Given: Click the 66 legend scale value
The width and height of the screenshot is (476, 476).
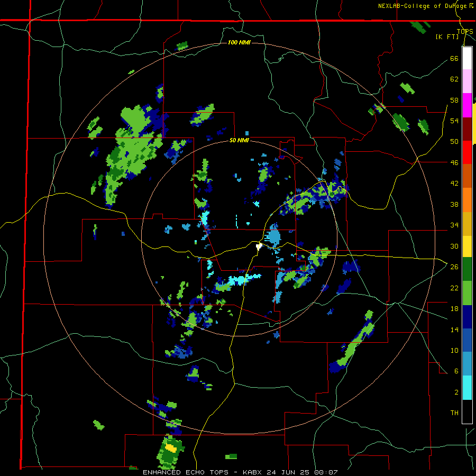Looking at the screenshot, I should click(454, 58).
